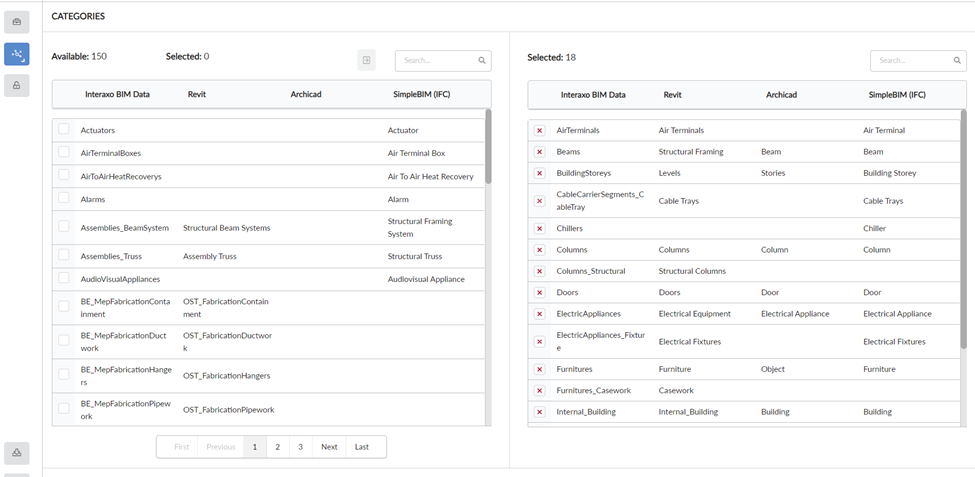Click the Building Storey IFC cell
This screenshot has width=975, height=477.
(x=889, y=174)
